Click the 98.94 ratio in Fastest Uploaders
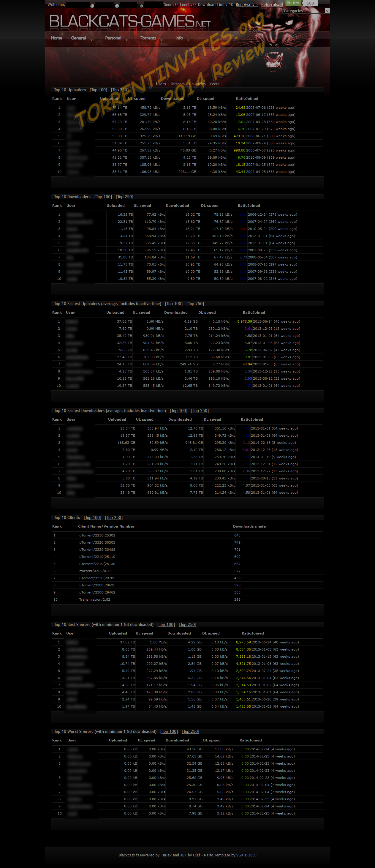Screen dimensions: 375x868 click(x=247, y=364)
